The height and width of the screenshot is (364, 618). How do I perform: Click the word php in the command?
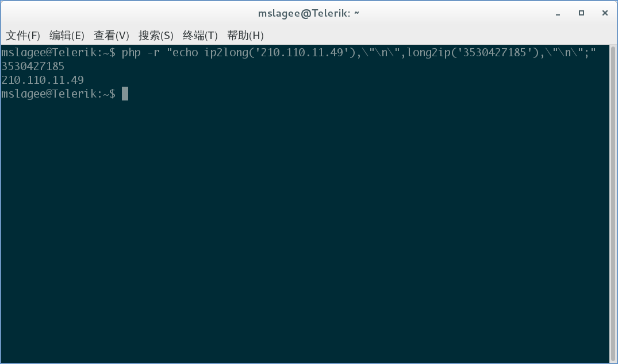131,53
